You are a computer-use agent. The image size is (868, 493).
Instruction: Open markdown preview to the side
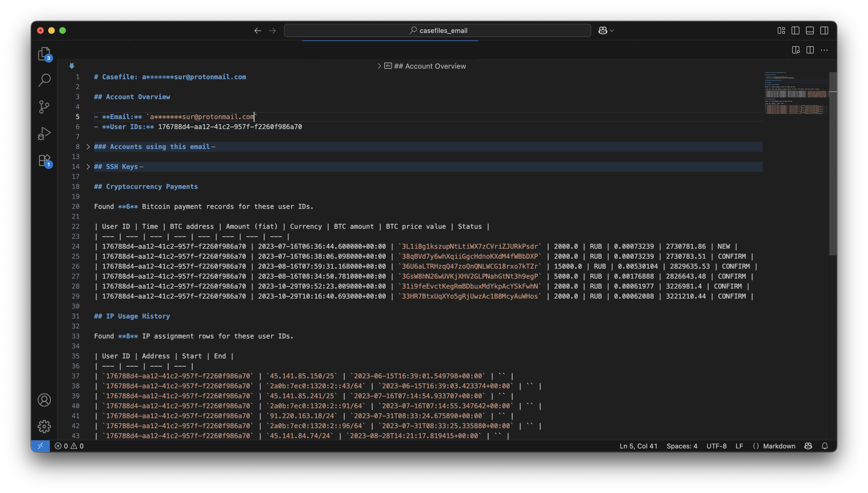pos(795,50)
